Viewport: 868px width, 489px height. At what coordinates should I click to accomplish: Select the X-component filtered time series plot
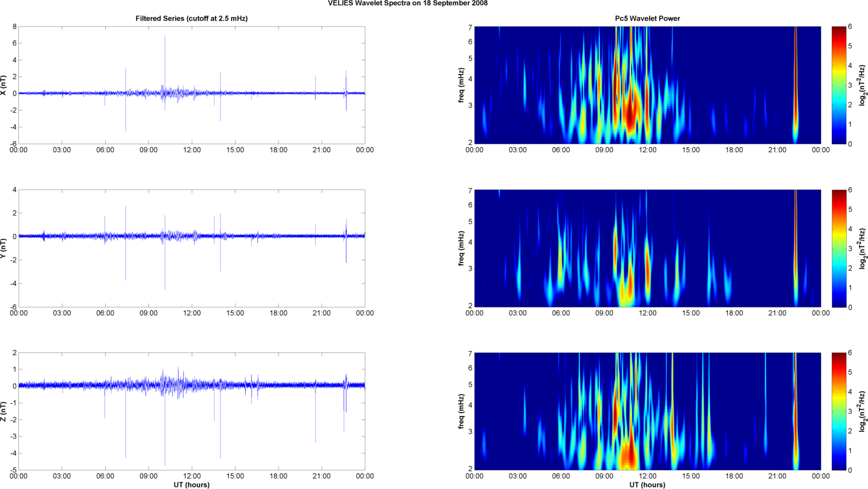(x=192, y=85)
